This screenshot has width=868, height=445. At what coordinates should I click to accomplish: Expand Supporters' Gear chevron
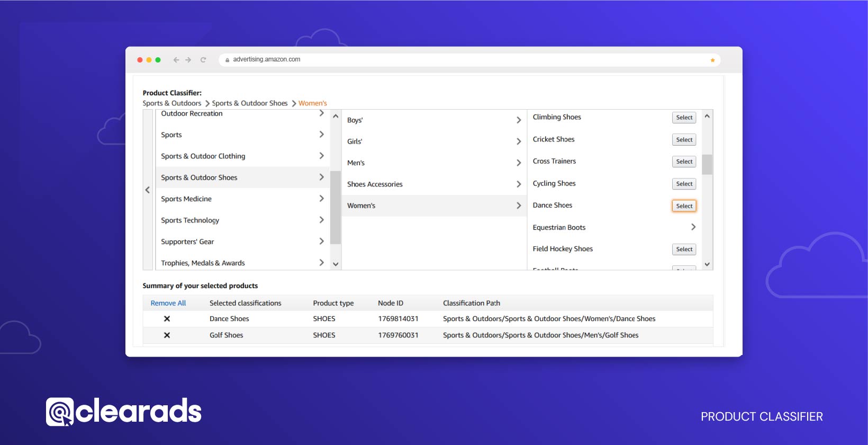pyautogui.click(x=321, y=241)
